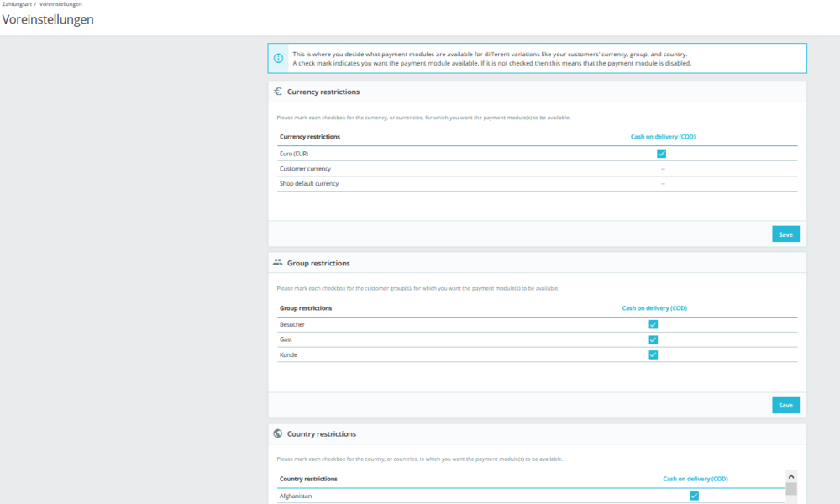Click Cash on delivery (COD) header in Currency table
This screenshot has width=840, height=504.
(664, 137)
